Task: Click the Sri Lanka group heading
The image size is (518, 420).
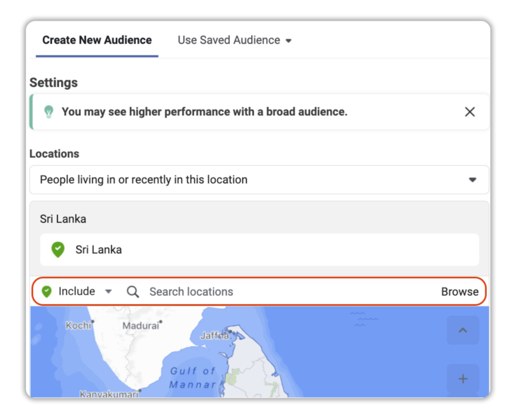Action: 63,219
